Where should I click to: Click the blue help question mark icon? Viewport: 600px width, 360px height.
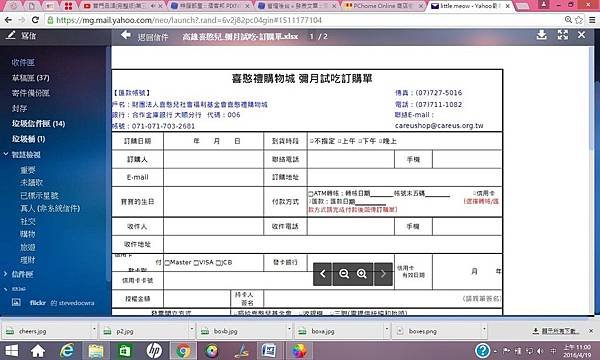point(483,350)
